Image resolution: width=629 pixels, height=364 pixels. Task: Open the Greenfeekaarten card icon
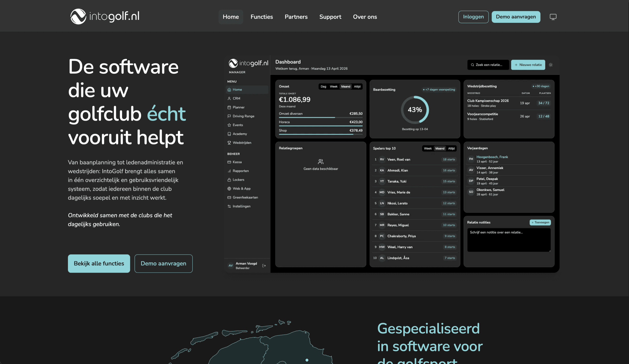click(x=229, y=197)
